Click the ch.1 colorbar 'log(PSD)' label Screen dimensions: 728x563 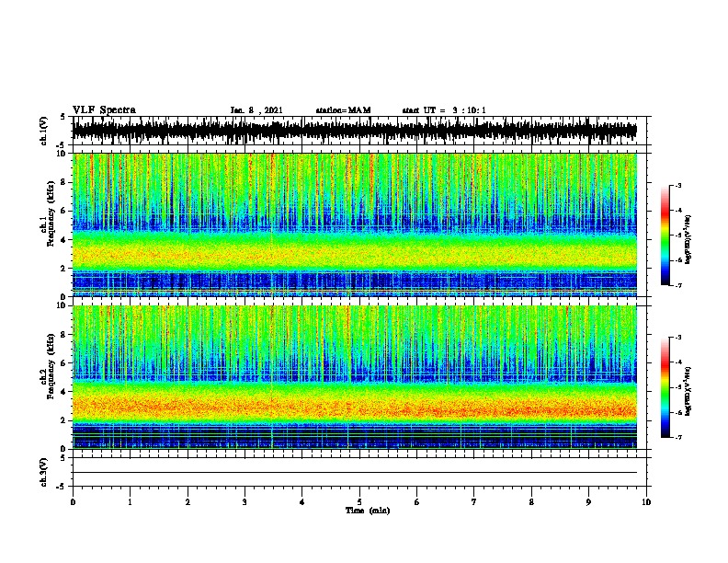click(688, 239)
